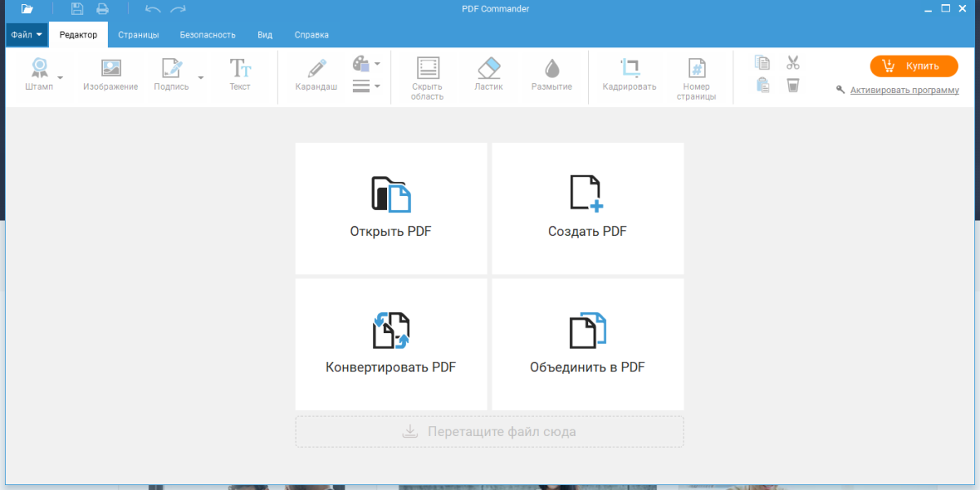Screen dimensions: 980x490
Task: Switch to the Безопасность tab
Action: click(207, 35)
